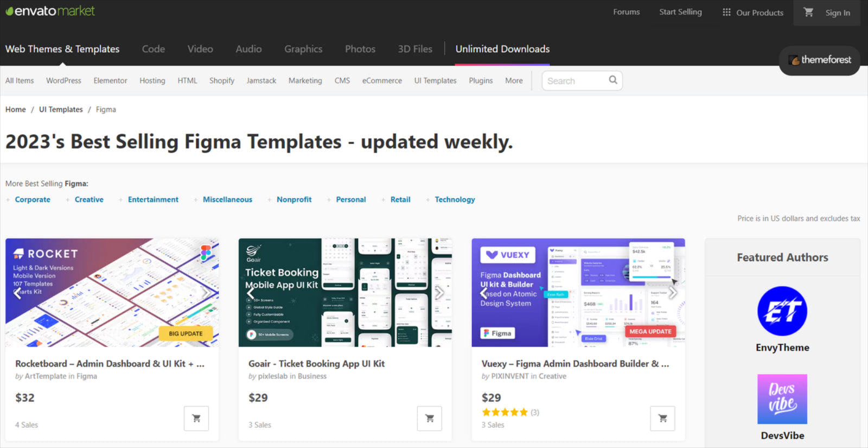Show previous image on Rocketboard preview
The width and height of the screenshot is (868, 448).
pyautogui.click(x=18, y=293)
